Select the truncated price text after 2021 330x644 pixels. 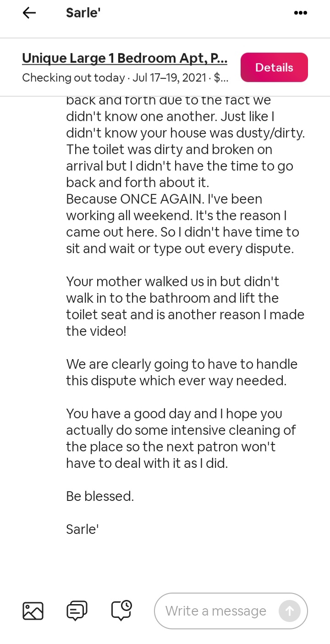[221, 78]
